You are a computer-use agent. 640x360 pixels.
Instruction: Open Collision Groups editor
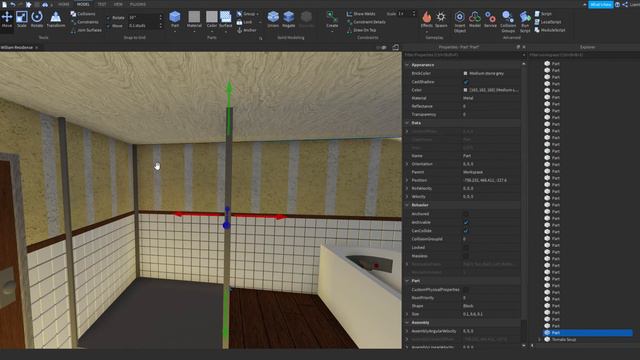tap(508, 21)
